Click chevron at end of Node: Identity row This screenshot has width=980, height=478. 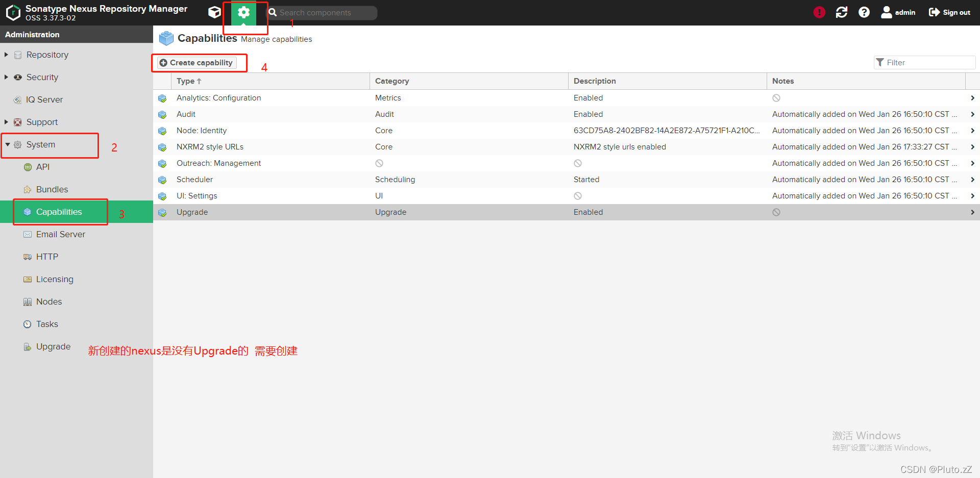(x=972, y=131)
